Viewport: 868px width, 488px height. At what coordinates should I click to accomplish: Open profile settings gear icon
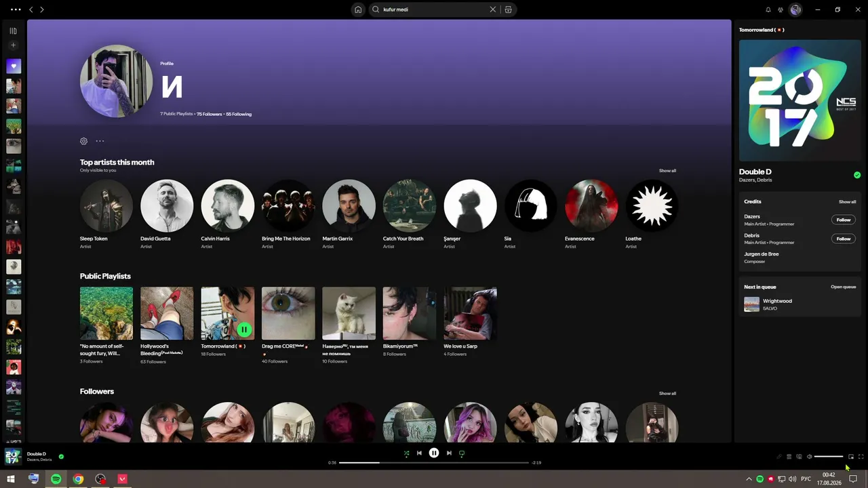(83, 141)
